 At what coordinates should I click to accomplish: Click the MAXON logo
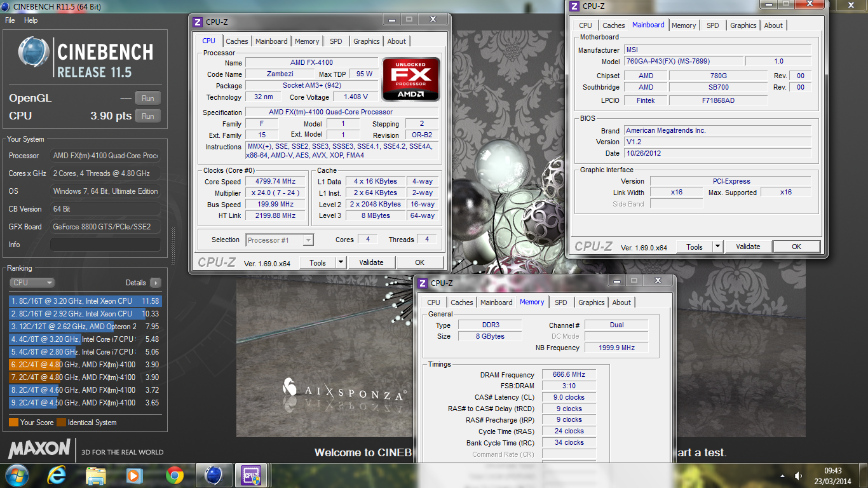pos(39,448)
